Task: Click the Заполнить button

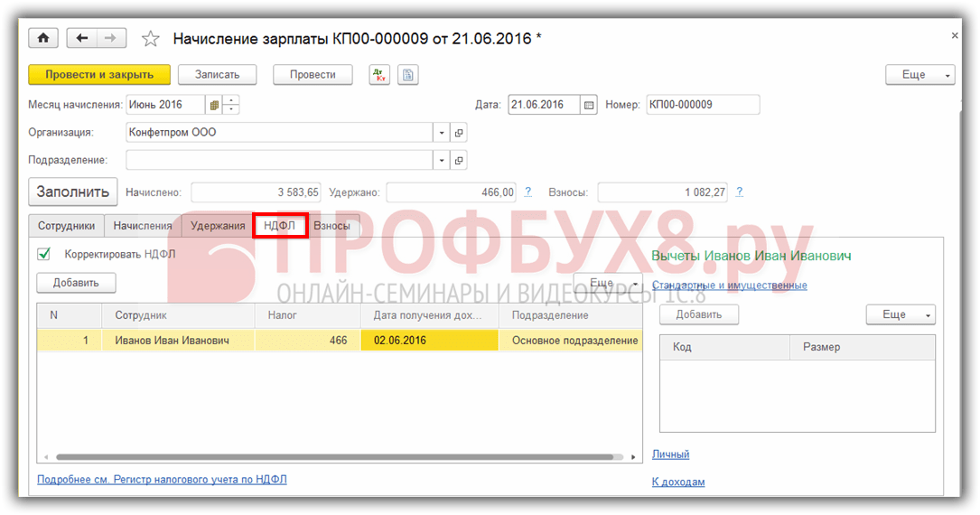Action: 72,192
